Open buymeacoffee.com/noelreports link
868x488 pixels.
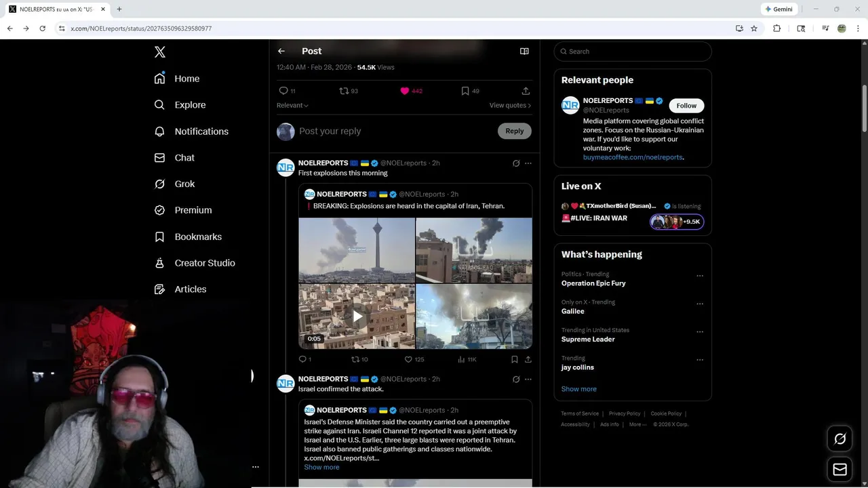pos(633,157)
